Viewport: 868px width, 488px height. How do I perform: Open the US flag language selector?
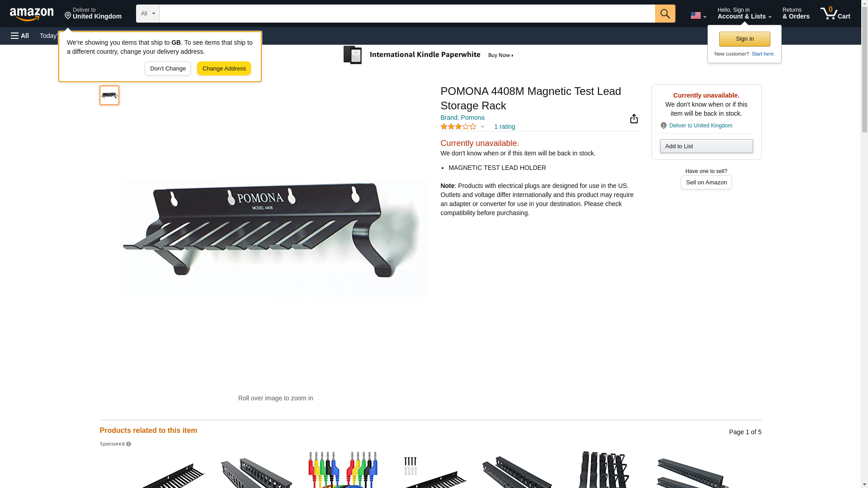[x=698, y=15]
